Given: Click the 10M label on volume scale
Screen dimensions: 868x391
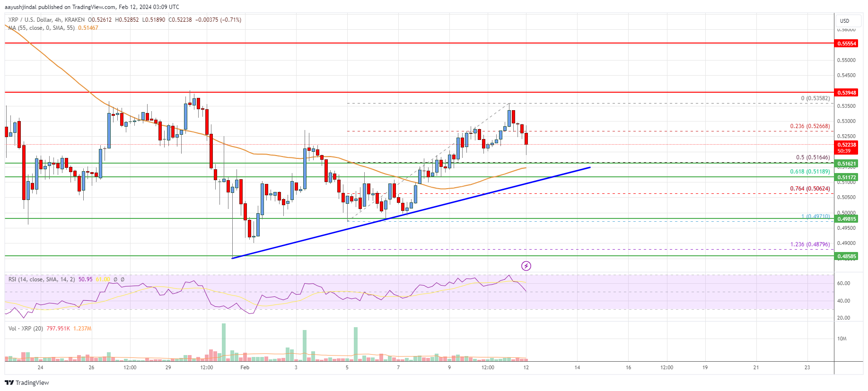Looking at the screenshot, I should (842, 339).
